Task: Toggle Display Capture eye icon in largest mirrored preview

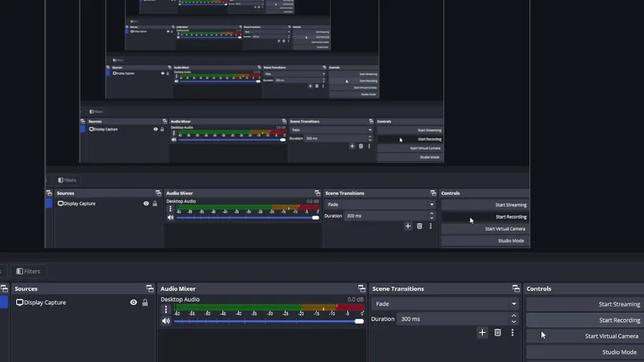Action: pyautogui.click(x=146, y=204)
